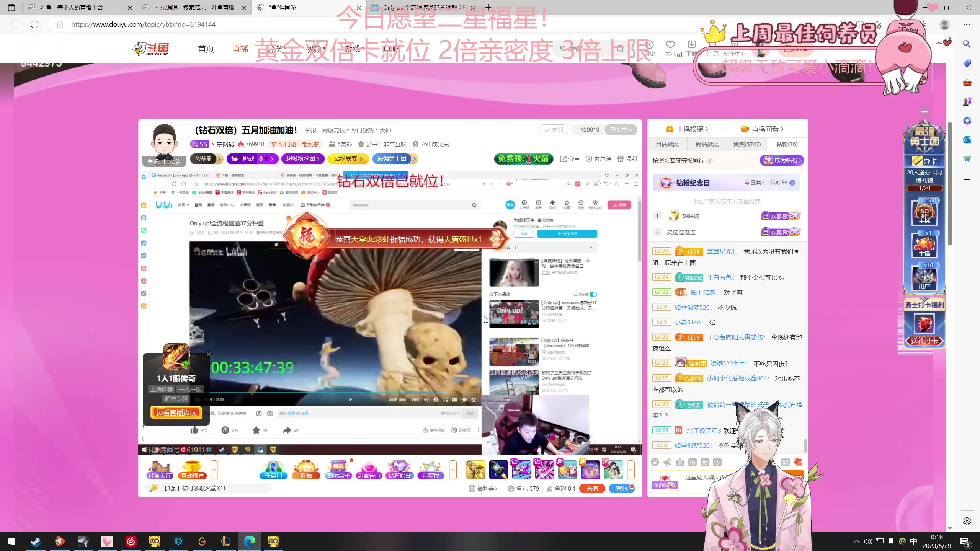Viewport: 980px width, 551px height.
Task: Click the 滤 chat filter icon
Action: (786, 462)
